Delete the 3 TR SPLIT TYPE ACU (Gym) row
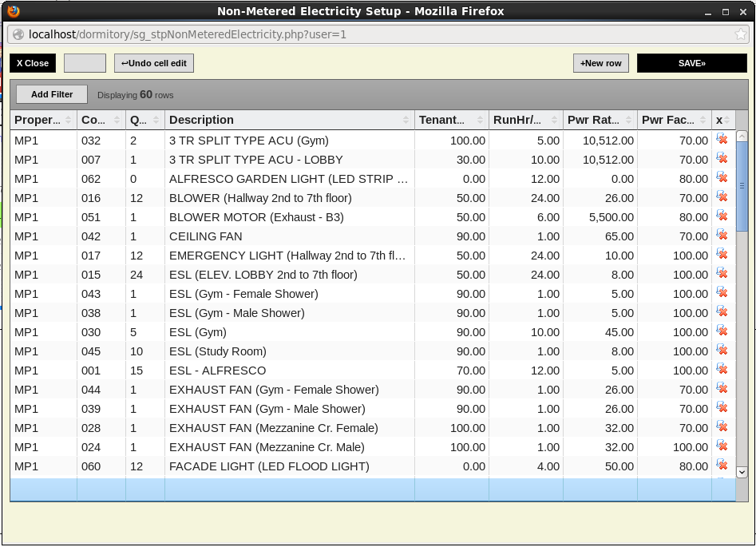Viewport: 756px width, 547px height. click(722, 140)
